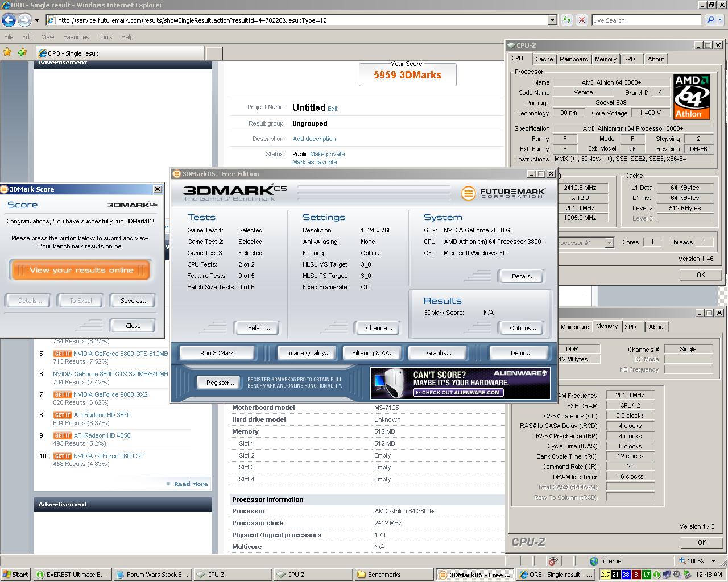Click the Add to Favorites icon

pos(22,52)
